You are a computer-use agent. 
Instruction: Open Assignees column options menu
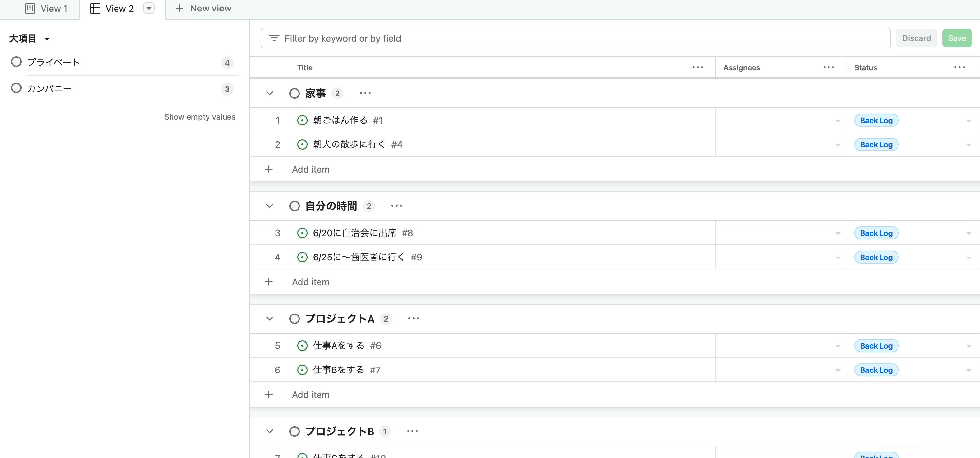click(828, 67)
